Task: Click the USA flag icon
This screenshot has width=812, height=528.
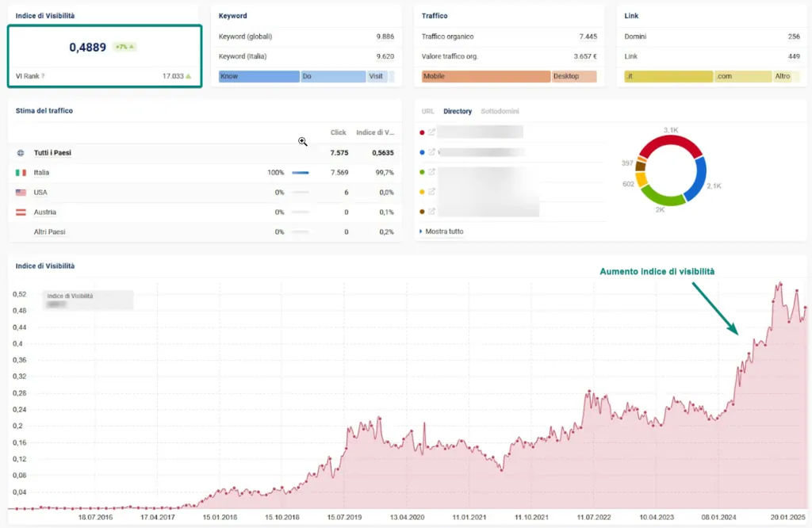Action: click(21, 192)
